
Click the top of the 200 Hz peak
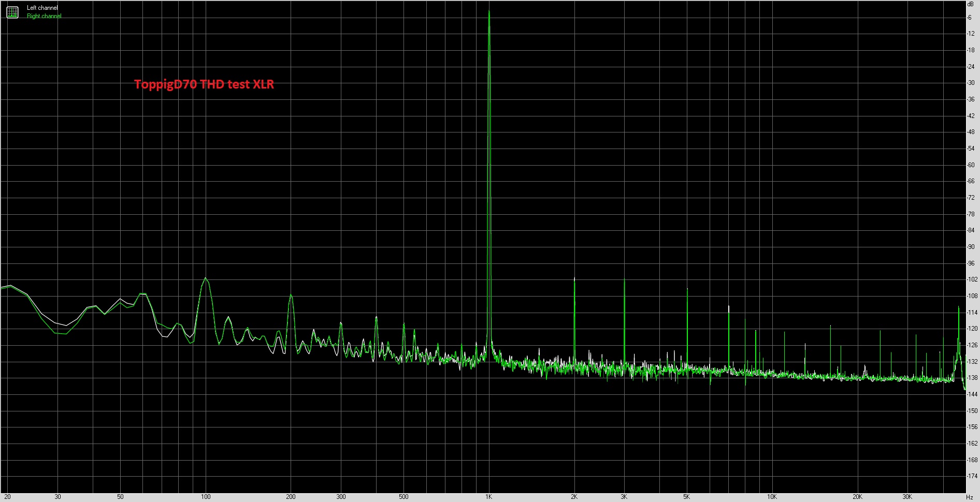[291, 295]
